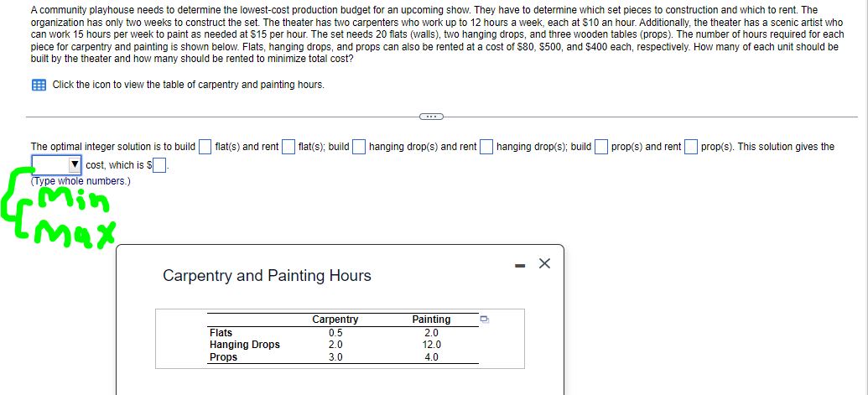
Task: Select the Props painting value 4.0
Action: [x=432, y=357]
